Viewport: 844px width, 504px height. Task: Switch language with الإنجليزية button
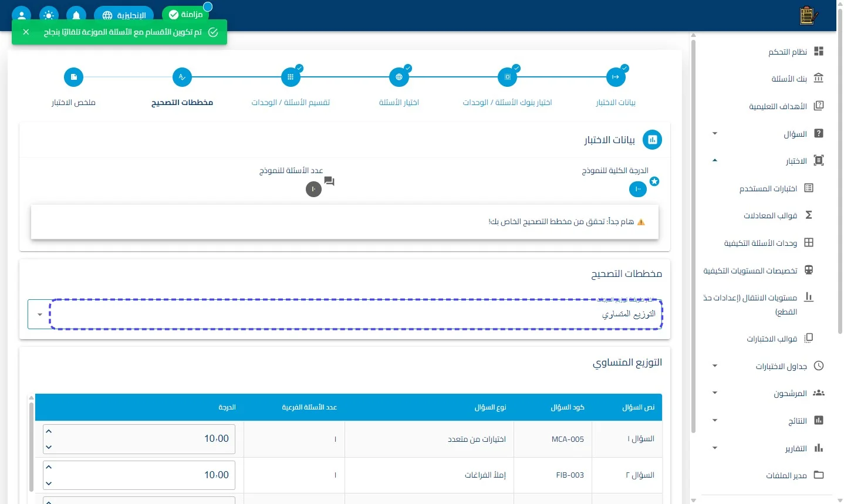124,15
